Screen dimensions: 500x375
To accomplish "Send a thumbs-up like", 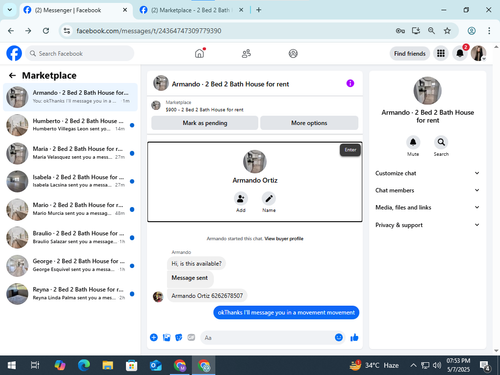I will tap(354, 337).
